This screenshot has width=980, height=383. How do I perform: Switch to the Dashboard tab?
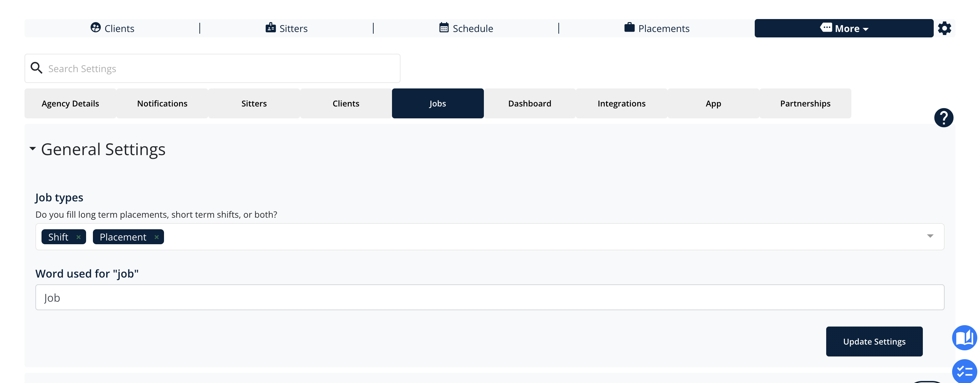pos(529,103)
